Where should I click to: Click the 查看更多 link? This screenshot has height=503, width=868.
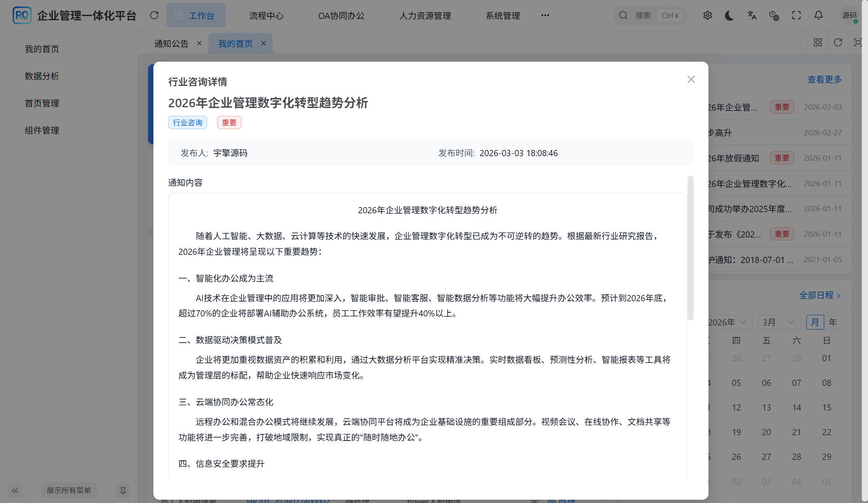tap(824, 79)
